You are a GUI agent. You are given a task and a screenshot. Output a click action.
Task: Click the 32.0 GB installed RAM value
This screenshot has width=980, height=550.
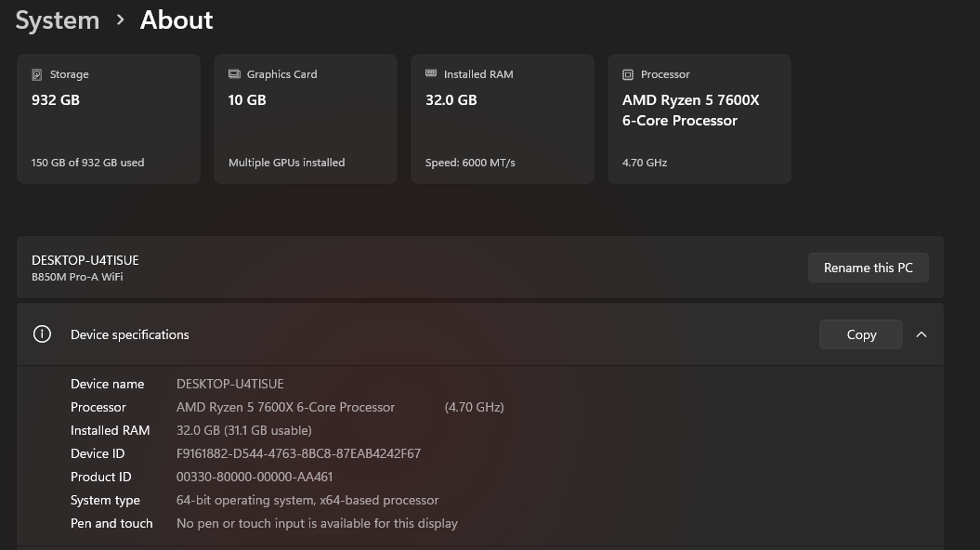click(x=451, y=99)
